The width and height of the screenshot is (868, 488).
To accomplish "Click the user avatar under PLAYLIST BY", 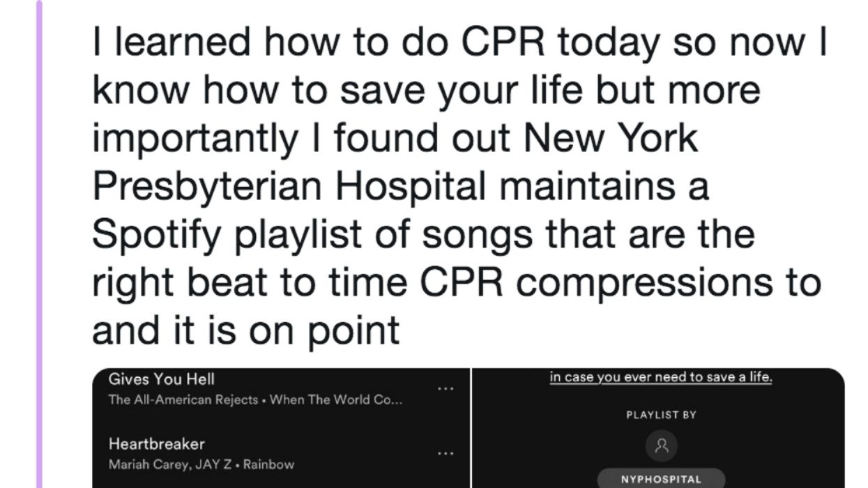I will point(662,446).
